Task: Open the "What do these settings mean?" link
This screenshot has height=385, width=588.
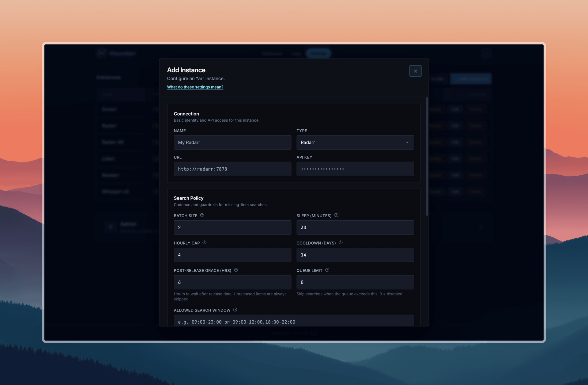Action: pyautogui.click(x=195, y=87)
